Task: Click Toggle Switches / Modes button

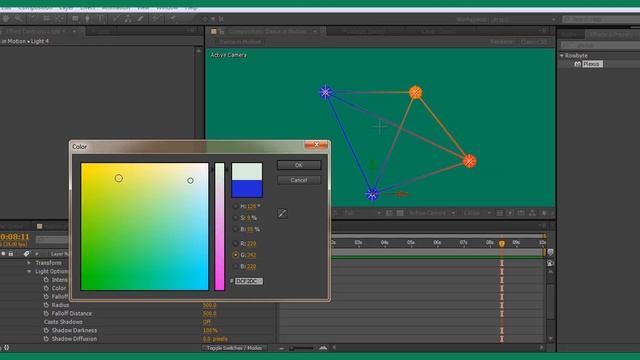Action: (234, 348)
